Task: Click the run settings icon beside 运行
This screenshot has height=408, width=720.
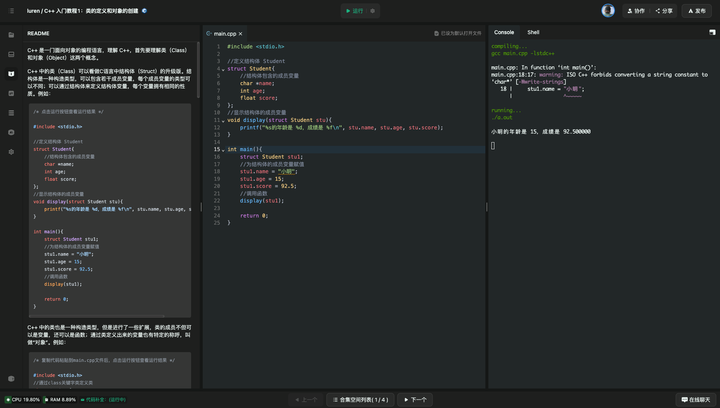Action: click(373, 11)
